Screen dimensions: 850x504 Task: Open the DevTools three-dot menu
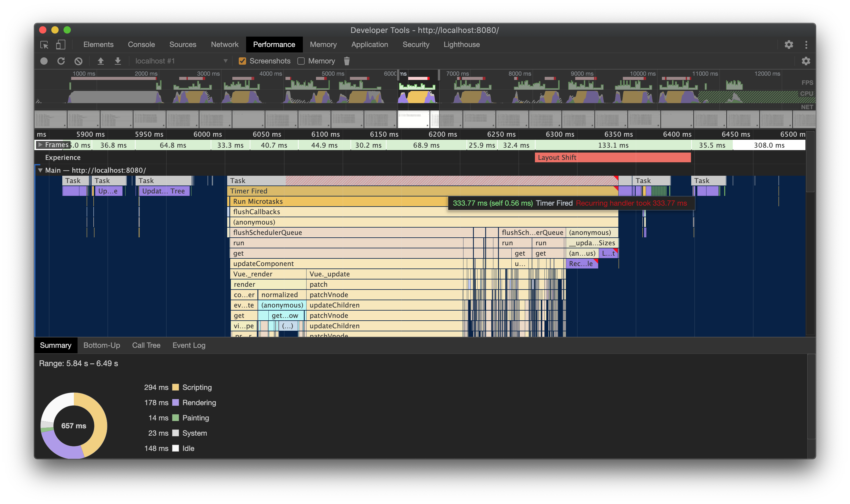coord(806,45)
